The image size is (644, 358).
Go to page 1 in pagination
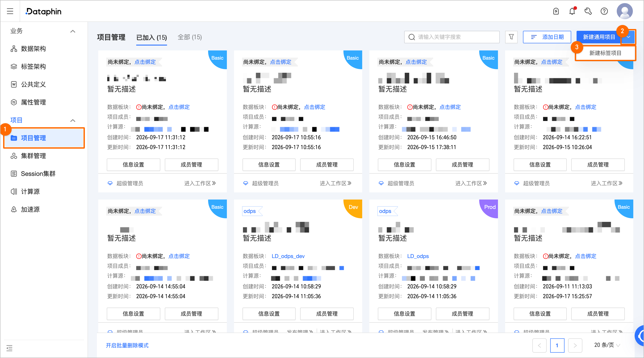(557, 345)
